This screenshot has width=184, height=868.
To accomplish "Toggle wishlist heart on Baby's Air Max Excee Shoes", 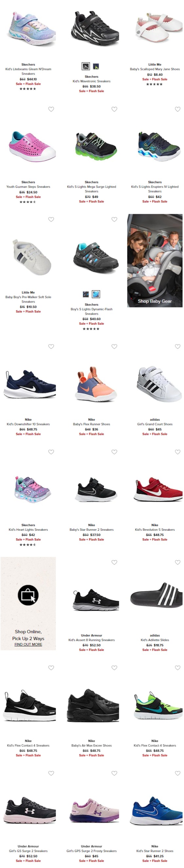I will [x=114, y=668].
